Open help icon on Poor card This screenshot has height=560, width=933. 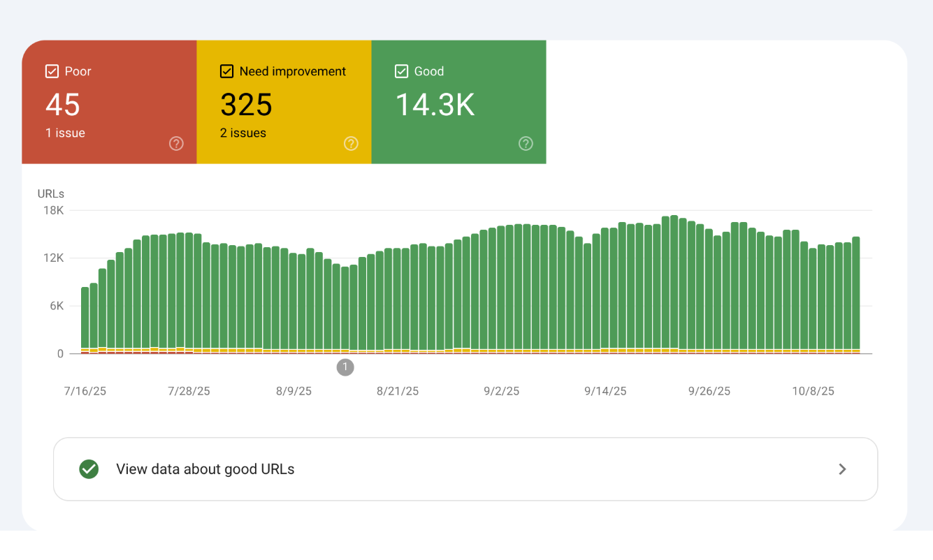point(176,143)
